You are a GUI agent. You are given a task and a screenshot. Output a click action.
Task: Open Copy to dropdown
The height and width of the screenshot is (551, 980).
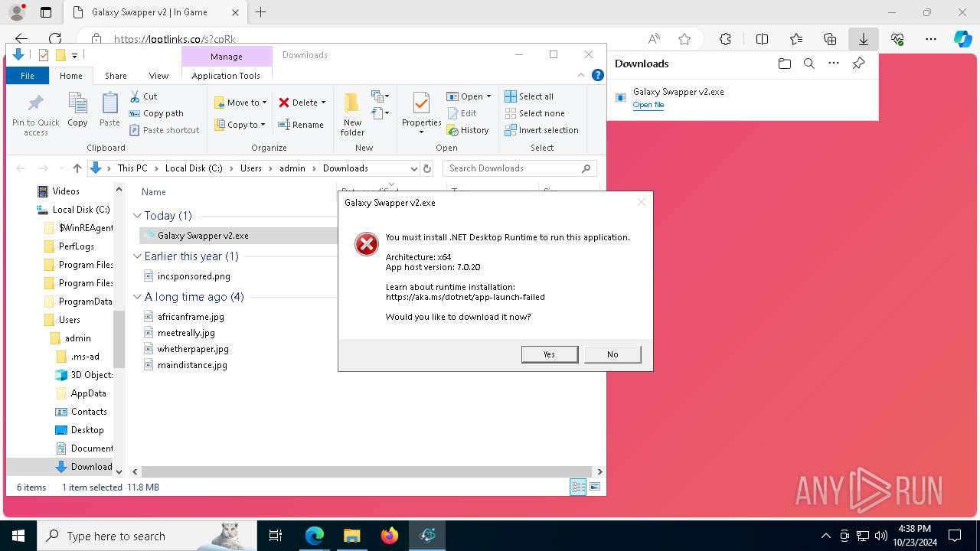point(240,125)
